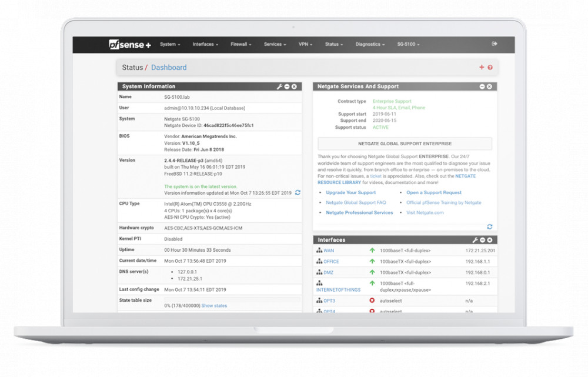Screen dimensions: 588x377
Task: Open the Services menu
Action: pos(275,45)
